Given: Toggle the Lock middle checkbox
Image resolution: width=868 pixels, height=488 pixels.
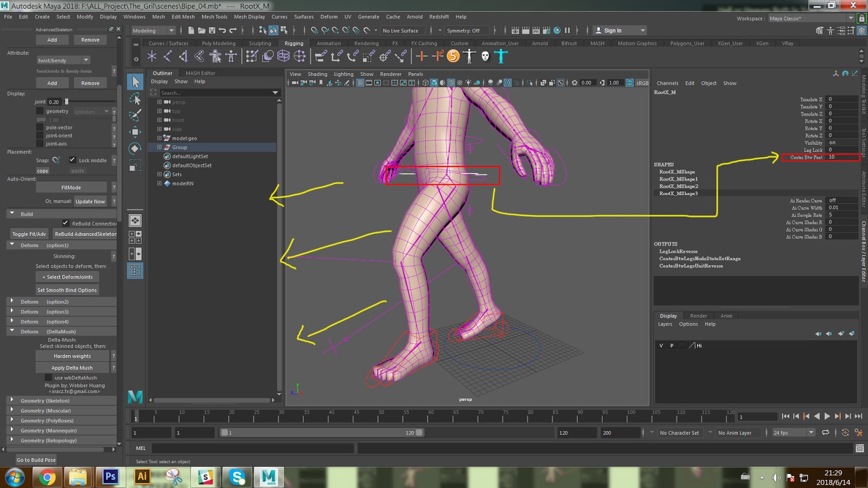Looking at the screenshot, I should (x=73, y=160).
